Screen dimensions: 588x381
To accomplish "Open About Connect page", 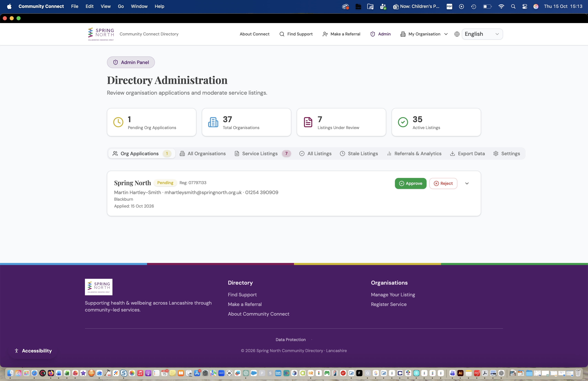I will click(x=254, y=34).
